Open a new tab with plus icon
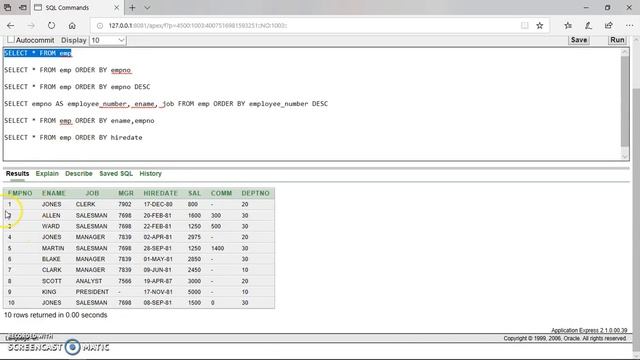The height and width of the screenshot is (360, 640). (132, 8)
